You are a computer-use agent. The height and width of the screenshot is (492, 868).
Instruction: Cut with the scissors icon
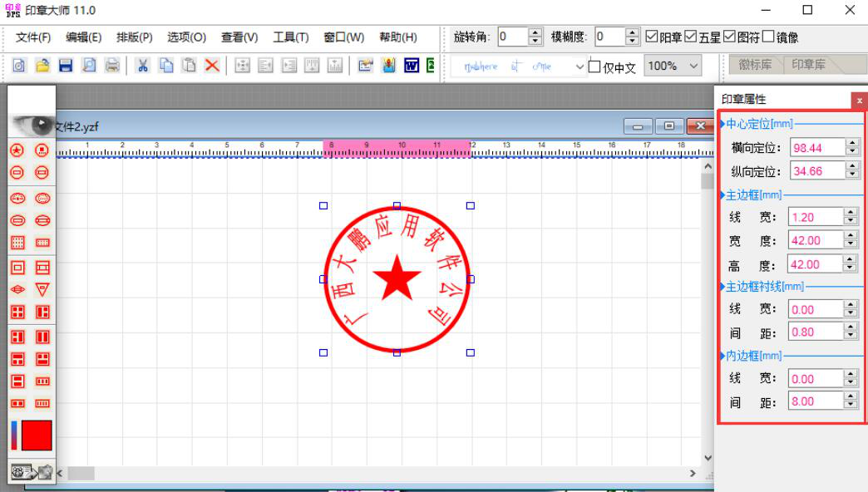pyautogui.click(x=143, y=66)
